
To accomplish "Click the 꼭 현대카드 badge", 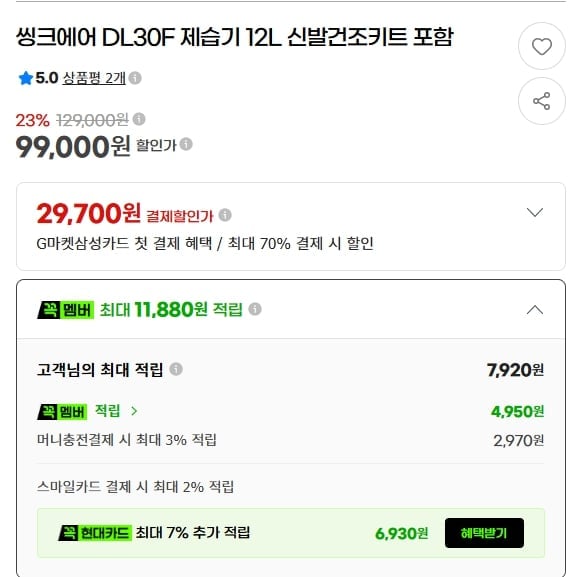I will pos(95,533).
